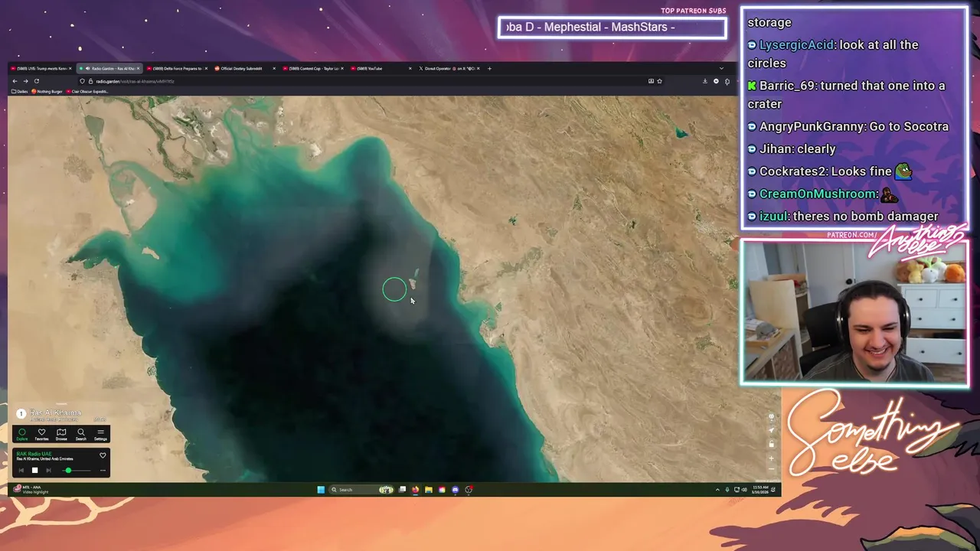Bookmark this page with star icon
The height and width of the screenshot is (551, 980).
point(659,81)
